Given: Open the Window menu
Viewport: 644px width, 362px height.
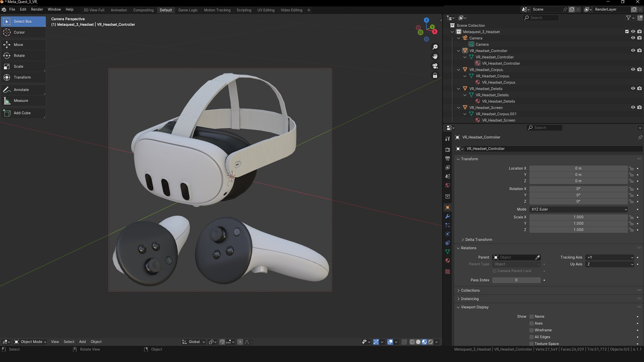Looking at the screenshot, I should 54,9.
